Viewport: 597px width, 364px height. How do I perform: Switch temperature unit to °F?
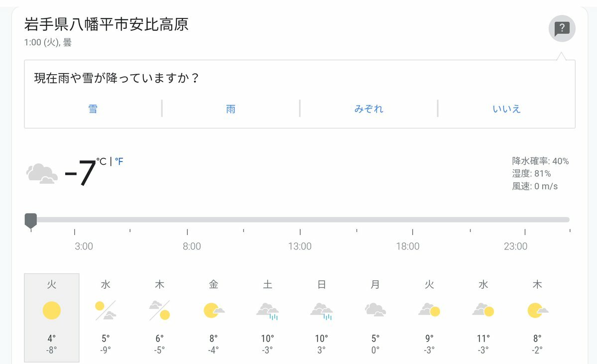119,162
